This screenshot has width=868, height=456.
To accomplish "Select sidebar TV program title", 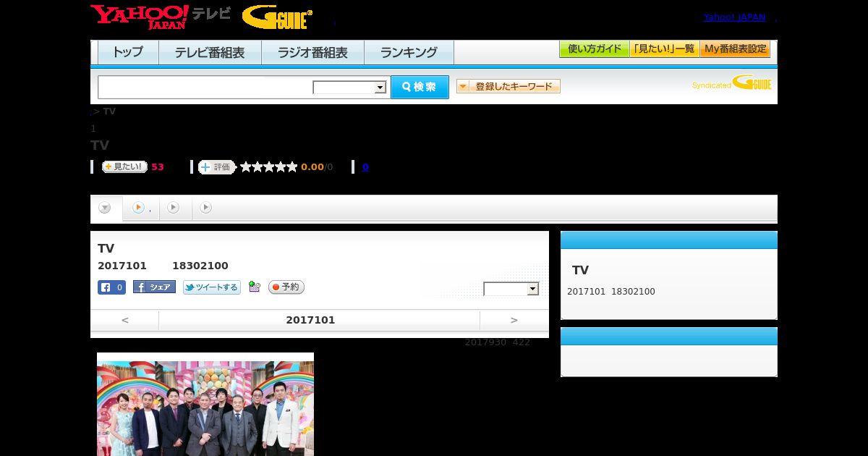I will 580,270.
